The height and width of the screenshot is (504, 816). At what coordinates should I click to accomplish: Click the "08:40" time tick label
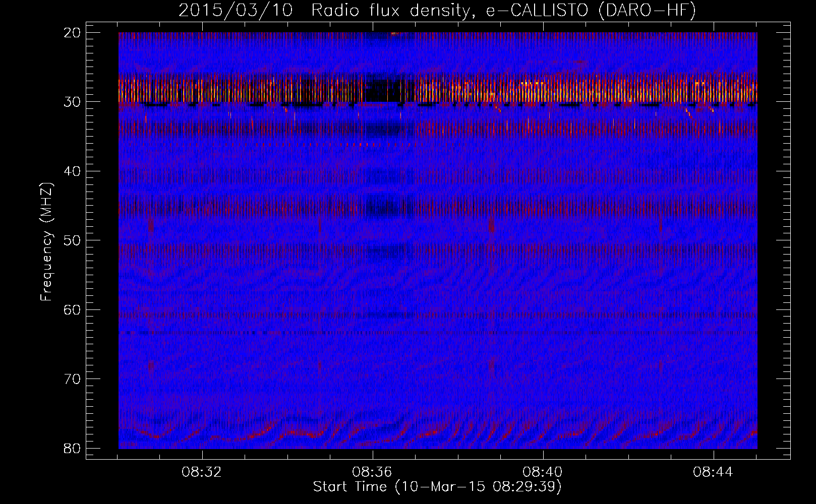point(543,472)
